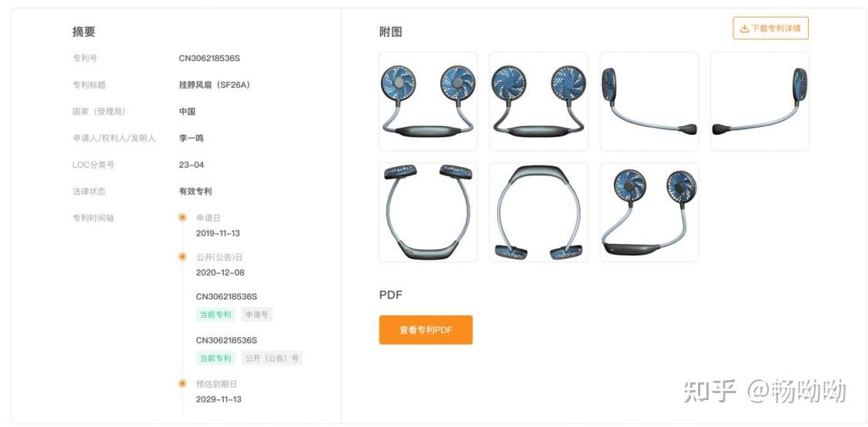
Task: Select 当前专利 tag beside 申请号
Action: coord(216,315)
